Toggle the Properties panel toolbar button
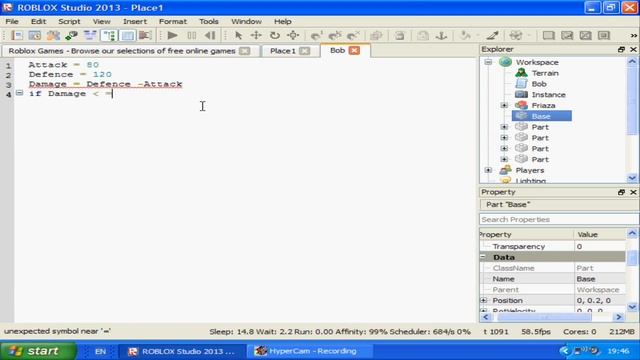640x360 pixels. pyautogui.click(x=127, y=36)
